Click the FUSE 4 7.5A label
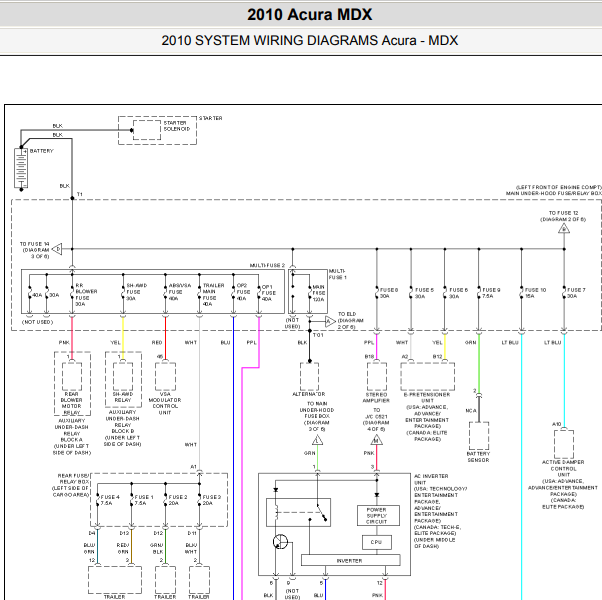Viewport: 602px width, 600px height. (109, 500)
